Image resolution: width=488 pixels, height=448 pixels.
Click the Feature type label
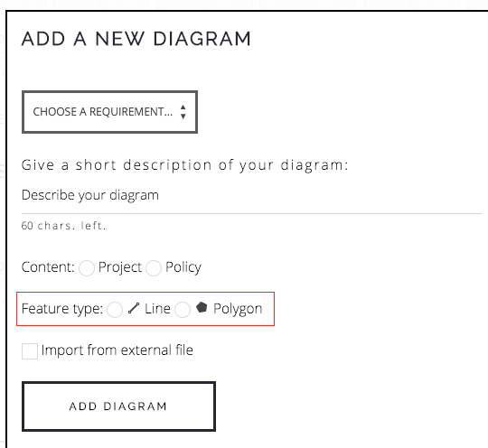point(62,309)
